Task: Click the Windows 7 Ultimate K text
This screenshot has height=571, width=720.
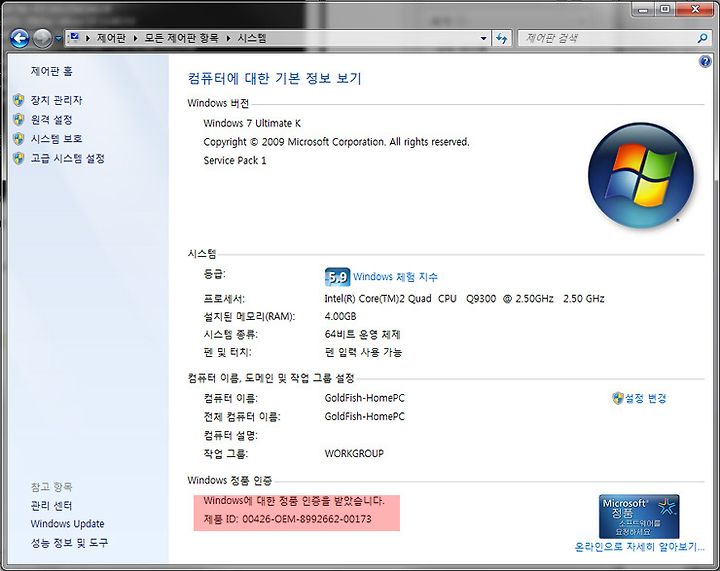Action: (252, 123)
